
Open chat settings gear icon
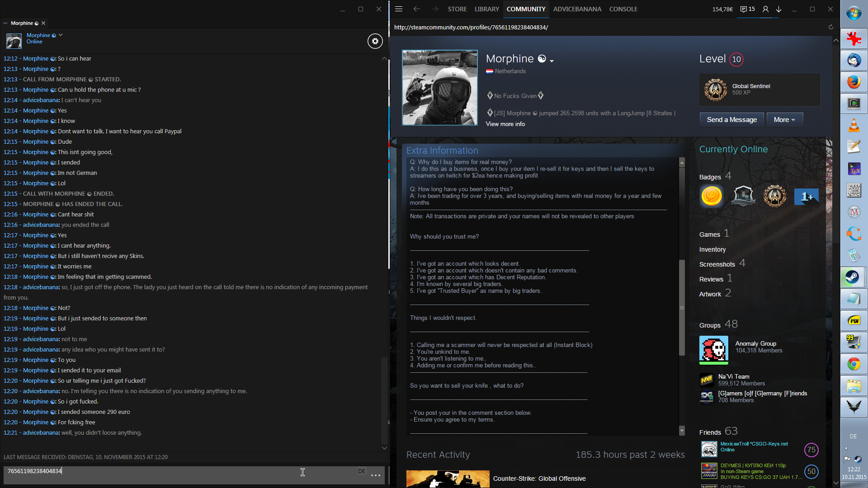pos(375,41)
